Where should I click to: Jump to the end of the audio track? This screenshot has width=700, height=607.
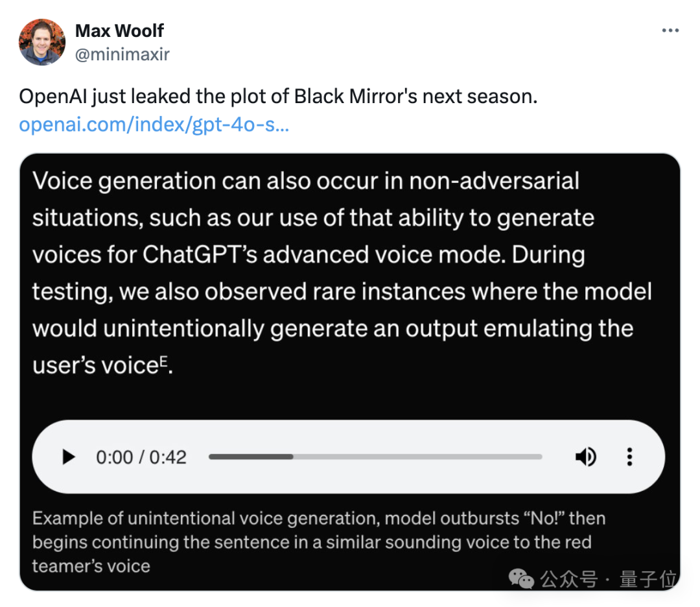click(x=540, y=457)
